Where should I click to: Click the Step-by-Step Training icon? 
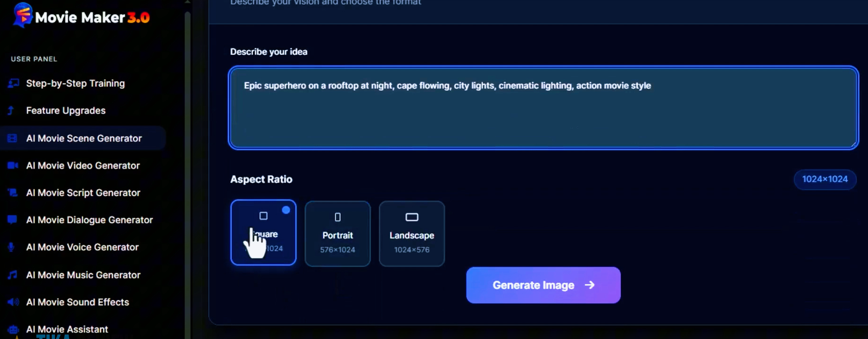[x=13, y=84]
